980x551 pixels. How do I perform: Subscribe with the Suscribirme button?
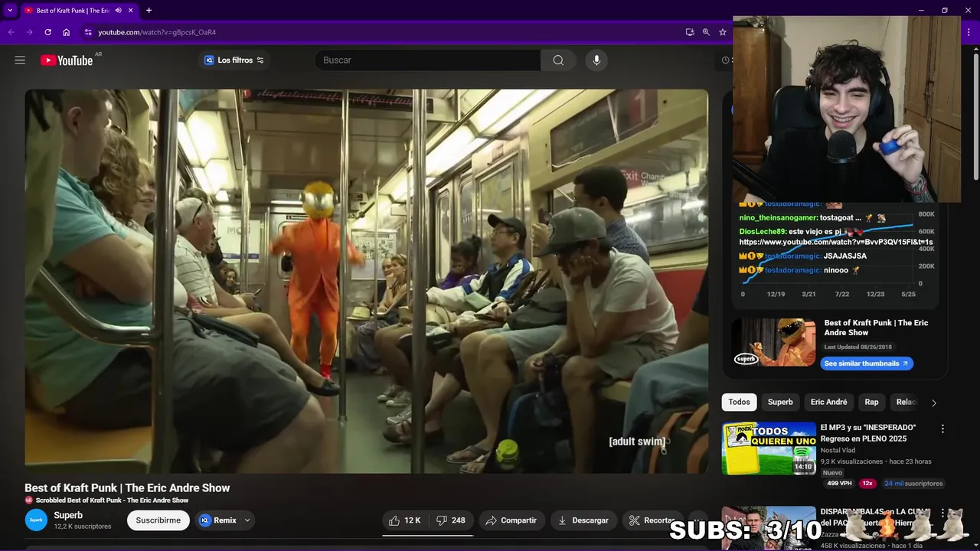pos(158,520)
